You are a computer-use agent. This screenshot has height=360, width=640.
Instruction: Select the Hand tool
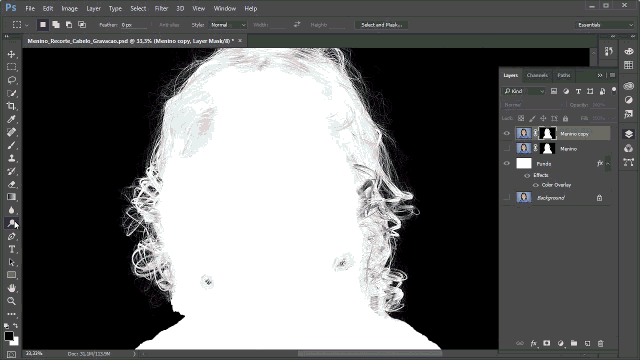11,288
